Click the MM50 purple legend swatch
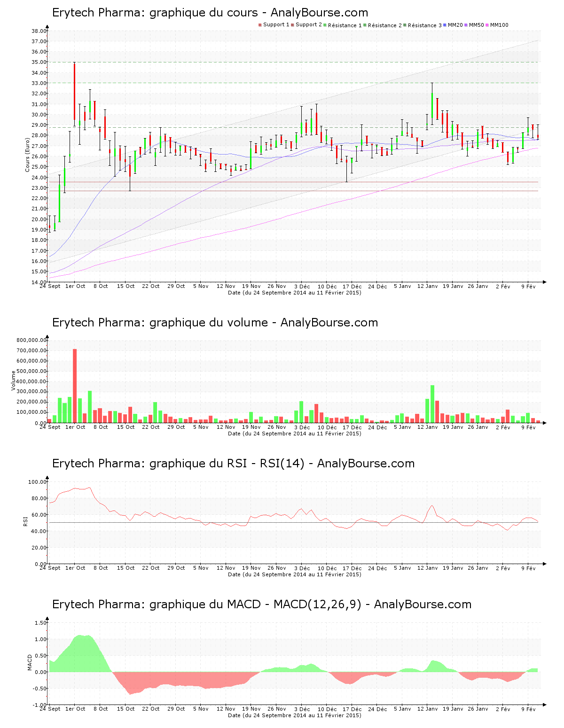The height and width of the screenshot is (728, 564). pyautogui.click(x=466, y=25)
